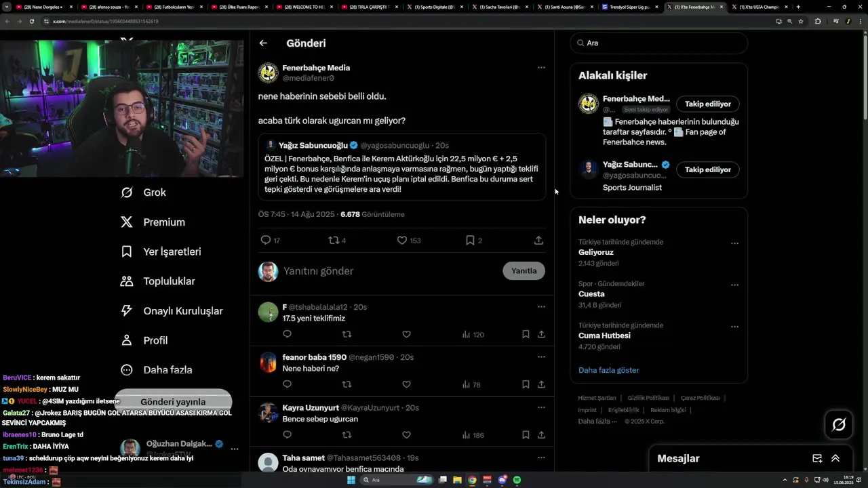
Task: Open more options on Fenerbahçe Media post
Action: 541,68
